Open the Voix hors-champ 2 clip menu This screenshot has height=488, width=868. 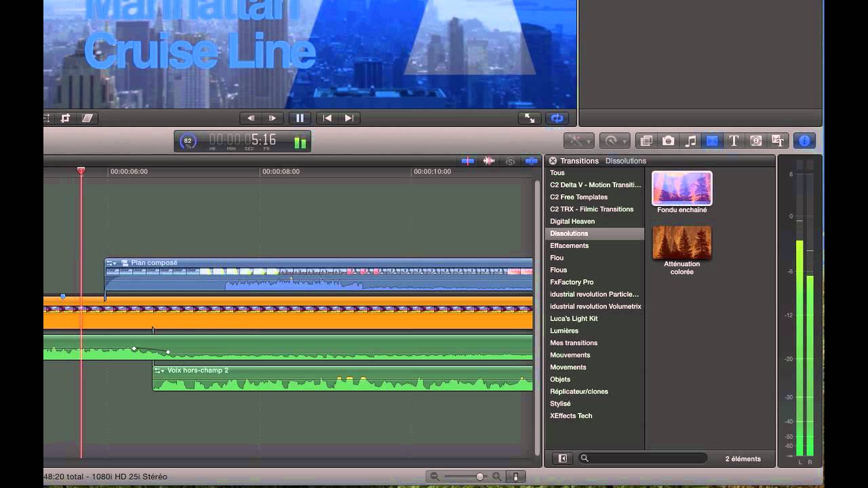[x=159, y=371]
